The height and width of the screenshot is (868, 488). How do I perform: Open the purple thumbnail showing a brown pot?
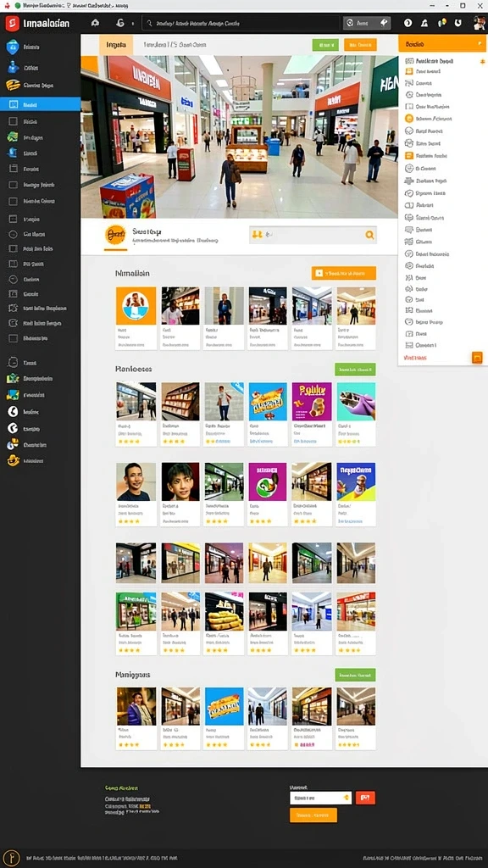312,401
